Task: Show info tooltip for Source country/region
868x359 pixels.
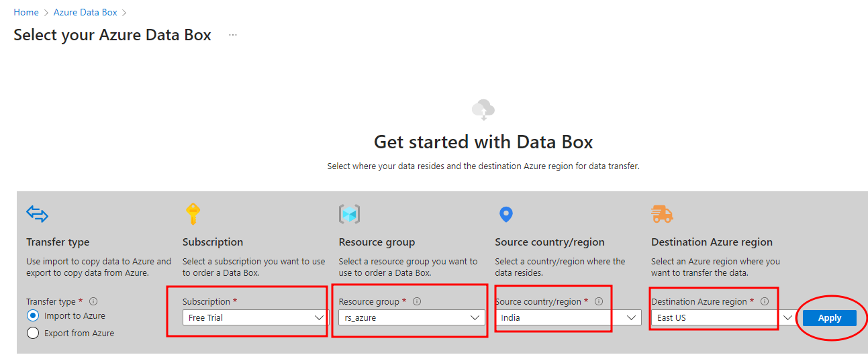Action: click(599, 302)
